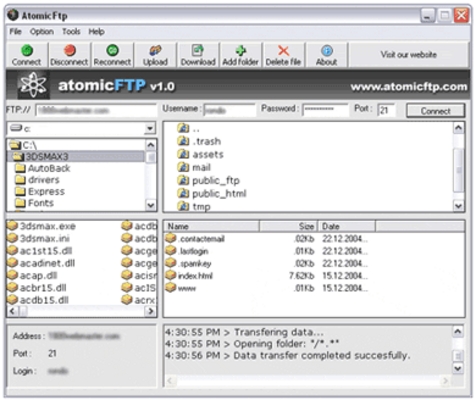Click 'Data transfer completed succesfully' log line
Image resolution: width=476 pixels, height=400 pixels.
288,356
